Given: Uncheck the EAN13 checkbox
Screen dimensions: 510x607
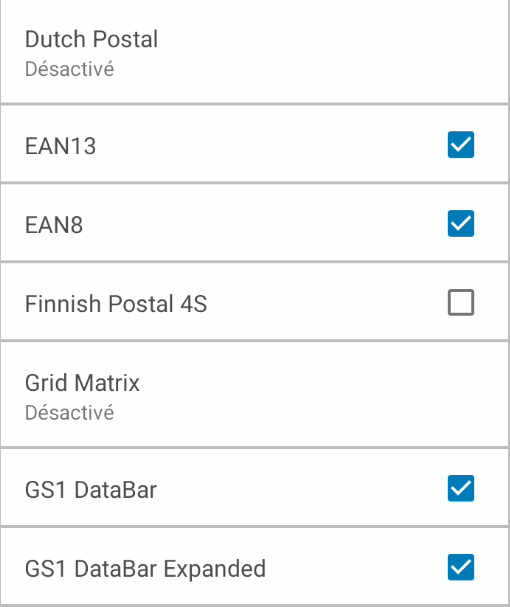Looking at the screenshot, I should (x=461, y=145).
